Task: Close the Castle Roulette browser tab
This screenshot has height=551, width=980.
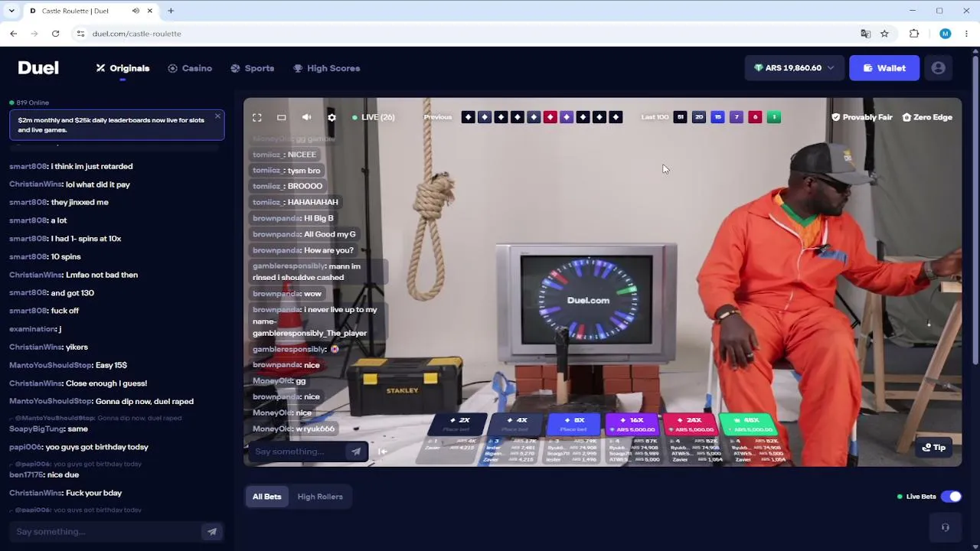Action: click(150, 11)
